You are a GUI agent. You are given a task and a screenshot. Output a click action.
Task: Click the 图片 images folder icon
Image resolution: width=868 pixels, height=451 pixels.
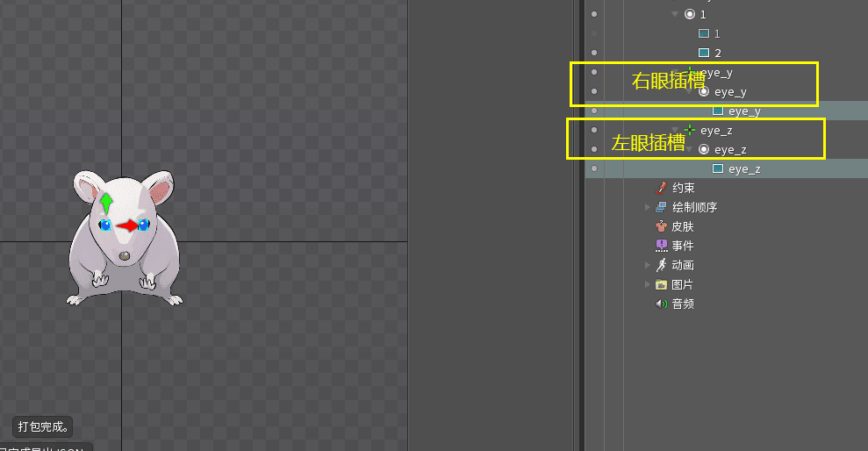tap(661, 284)
